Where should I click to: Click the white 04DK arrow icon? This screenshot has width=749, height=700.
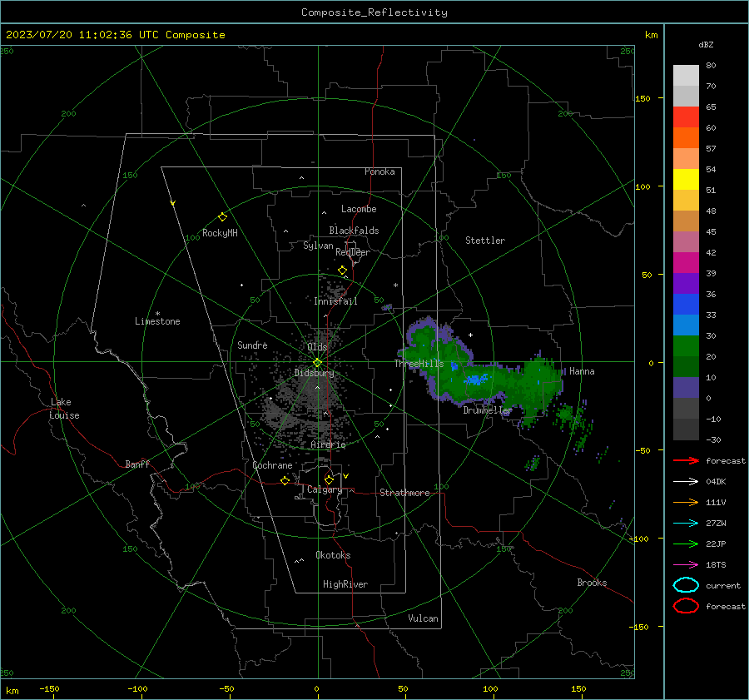coord(686,481)
